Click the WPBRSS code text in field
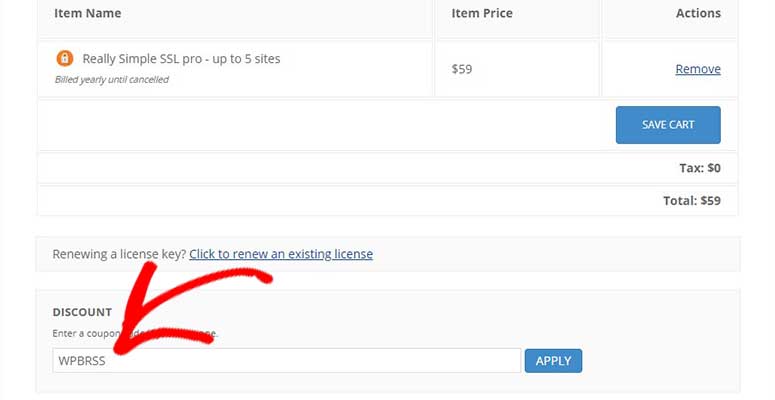Image resolution: width=775 pixels, height=400 pixels. pos(82,361)
